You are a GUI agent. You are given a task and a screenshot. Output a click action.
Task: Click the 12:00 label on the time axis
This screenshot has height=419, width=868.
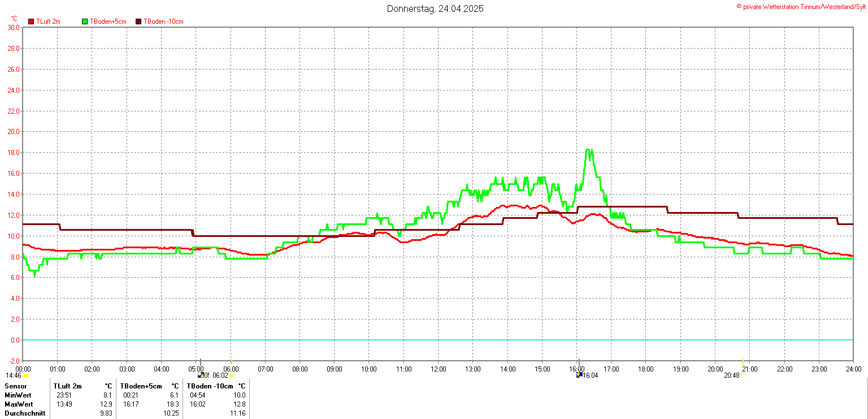pyautogui.click(x=438, y=369)
